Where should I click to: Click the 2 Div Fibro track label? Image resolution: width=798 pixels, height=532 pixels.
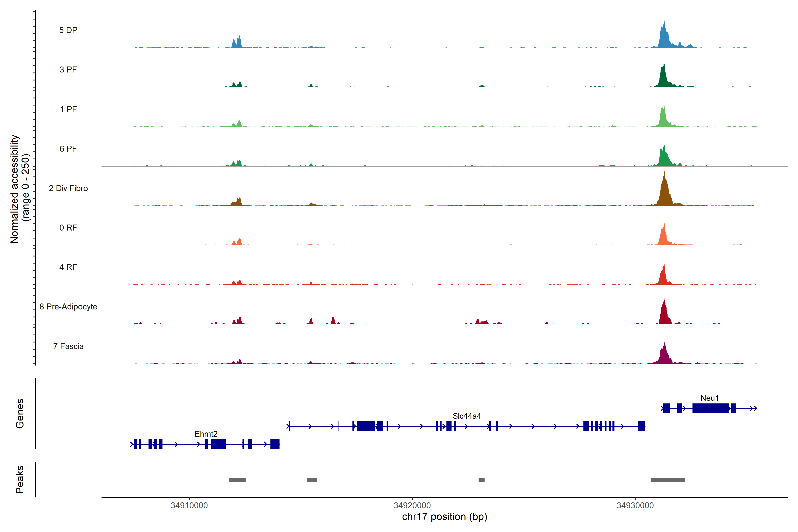click(68, 188)
